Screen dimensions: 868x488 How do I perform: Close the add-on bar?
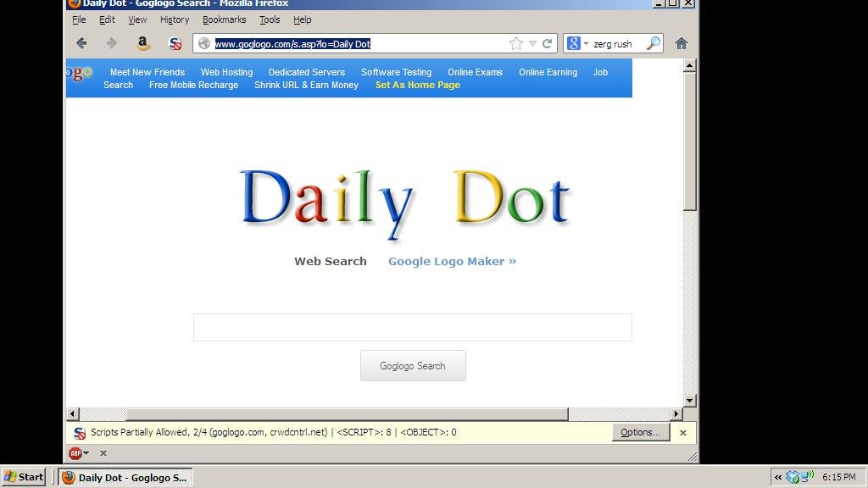tap(103, 453)
